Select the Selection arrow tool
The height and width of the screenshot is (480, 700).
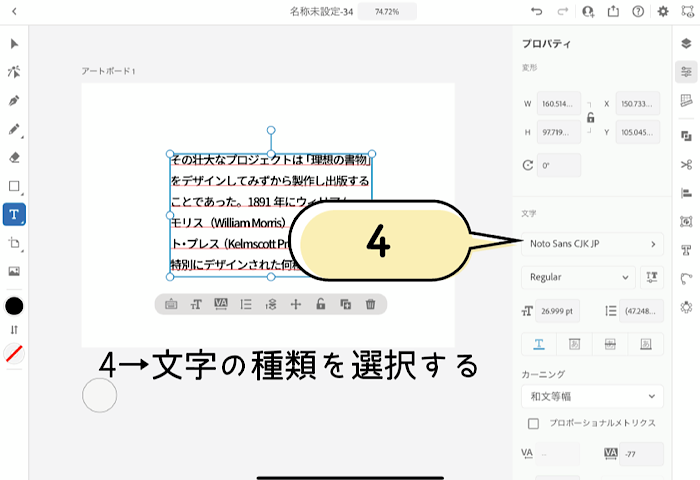coord(14,44)
